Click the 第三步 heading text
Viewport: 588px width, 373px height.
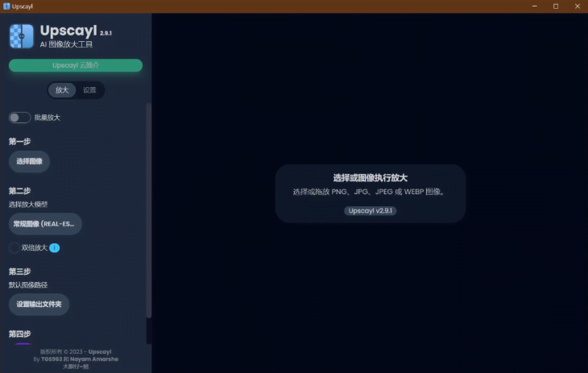pyautogui.click(x=20, y=271)
